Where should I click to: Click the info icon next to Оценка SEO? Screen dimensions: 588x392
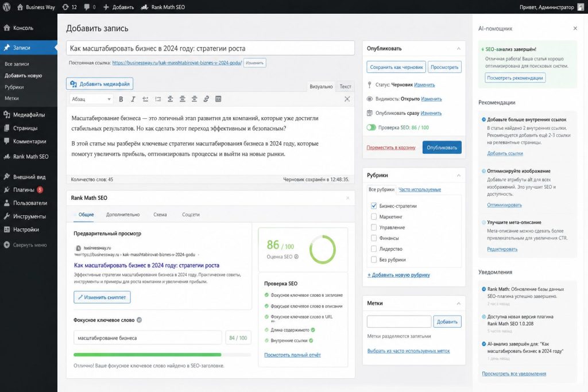coord(296,257)
